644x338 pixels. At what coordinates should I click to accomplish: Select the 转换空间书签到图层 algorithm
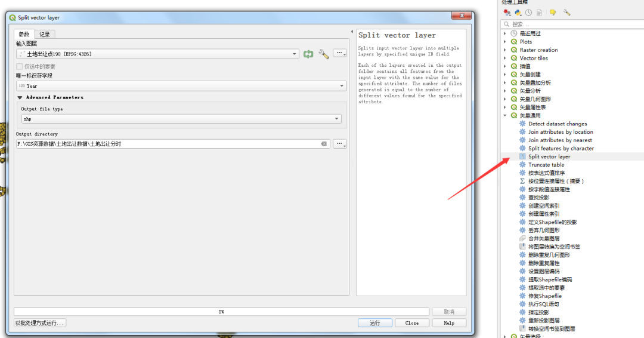pyautogui.click(x=551, y=328)
